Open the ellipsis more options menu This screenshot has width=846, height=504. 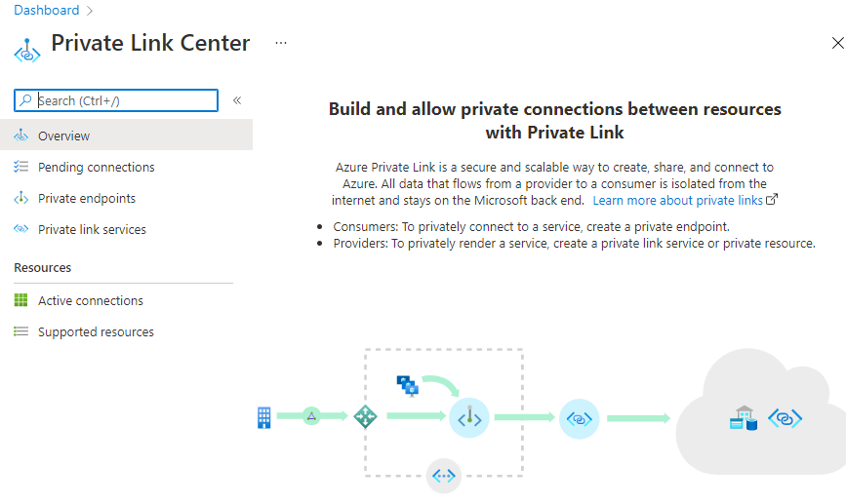281,44
